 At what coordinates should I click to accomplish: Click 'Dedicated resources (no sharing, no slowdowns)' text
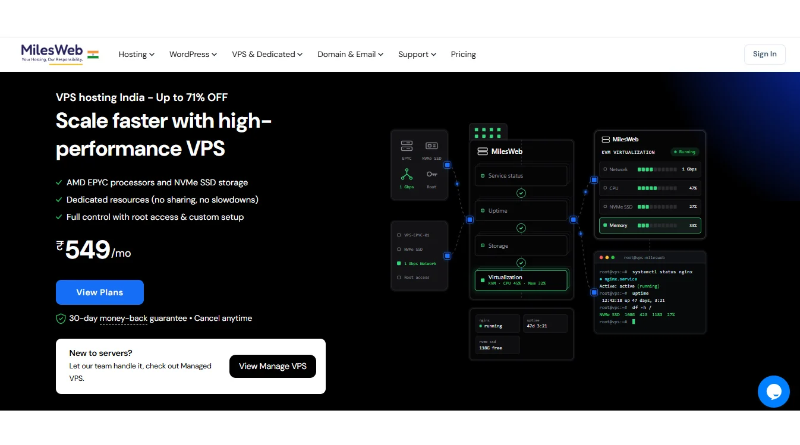coord(162,200)
